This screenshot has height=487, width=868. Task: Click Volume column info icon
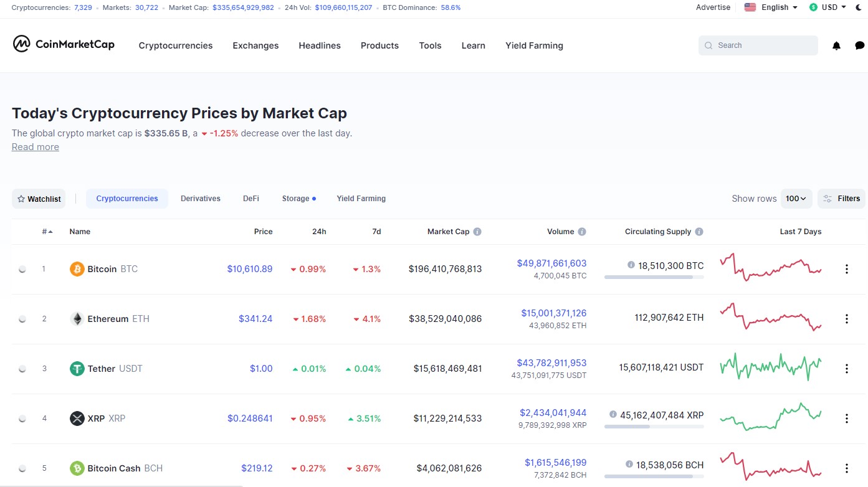[x=582, y=232]
